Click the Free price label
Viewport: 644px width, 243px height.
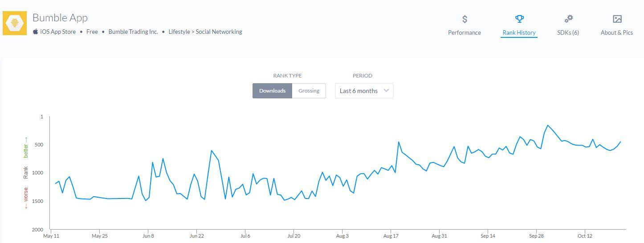[x=92, y=32]
